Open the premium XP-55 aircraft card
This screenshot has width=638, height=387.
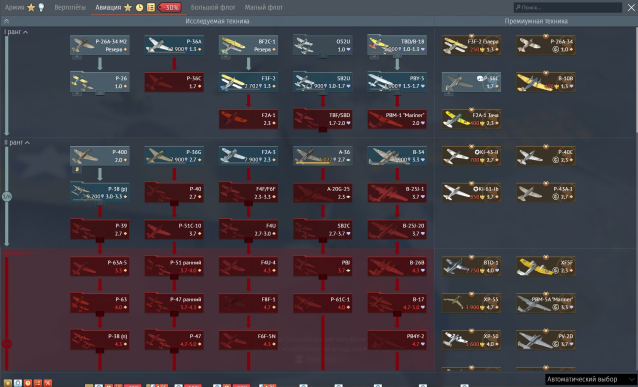[x=471, y=303]
